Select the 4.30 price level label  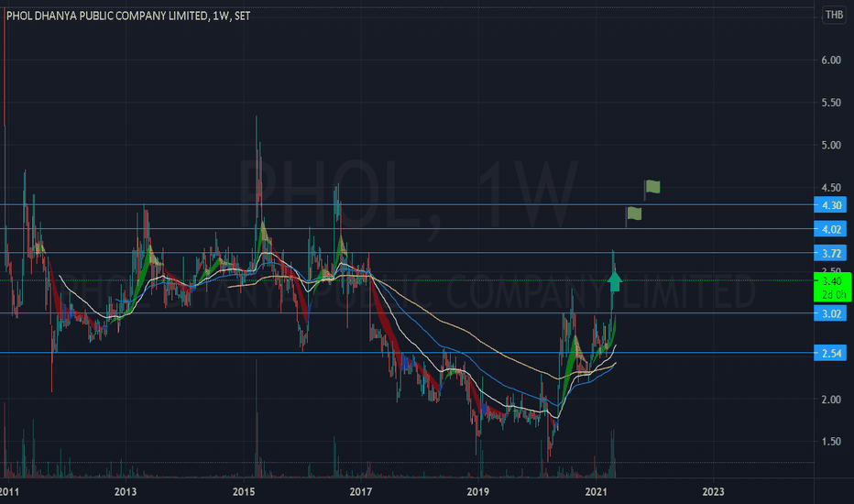pyautogui.click(x=830, y=205)
